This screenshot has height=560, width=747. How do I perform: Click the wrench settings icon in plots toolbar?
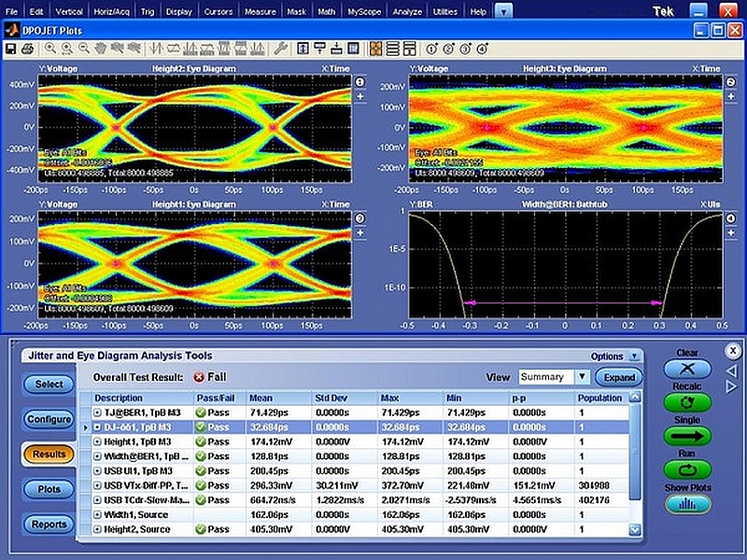[x=280, y=49]
